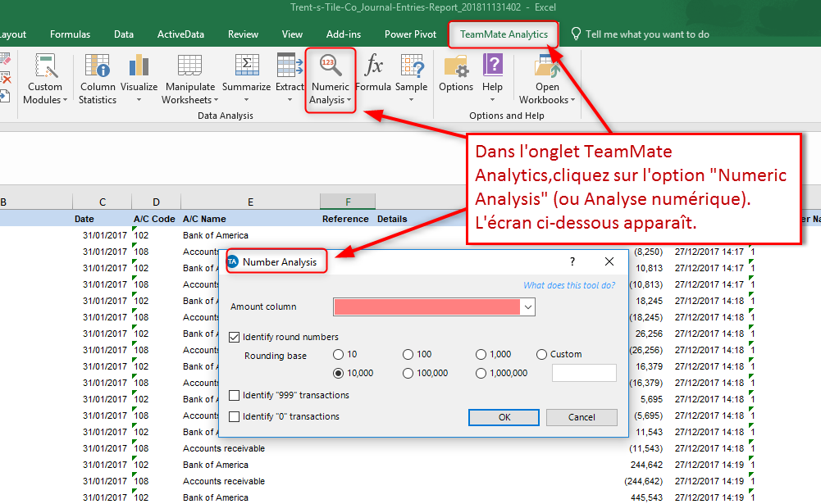Enable Identify "0" transactions checkbox
Screen dimensions: 821x504
[234, 416]
